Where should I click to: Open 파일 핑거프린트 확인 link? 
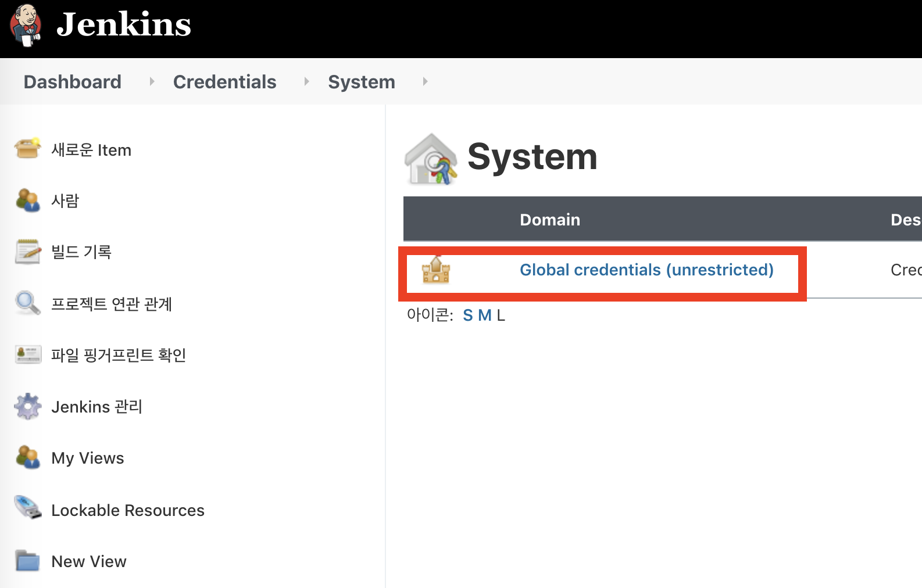click(x=119, y=355)
